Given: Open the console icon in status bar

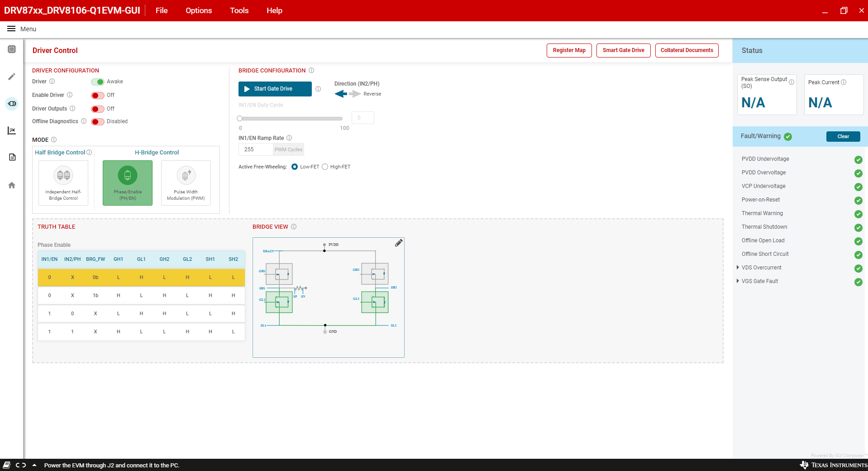Looking at the screenshot, I should coord(7,465).
